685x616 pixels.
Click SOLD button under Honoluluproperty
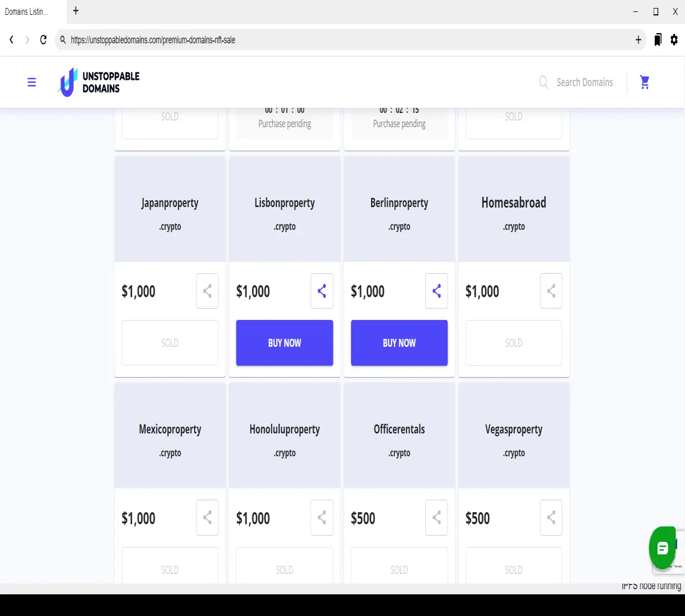click(285, 566)
